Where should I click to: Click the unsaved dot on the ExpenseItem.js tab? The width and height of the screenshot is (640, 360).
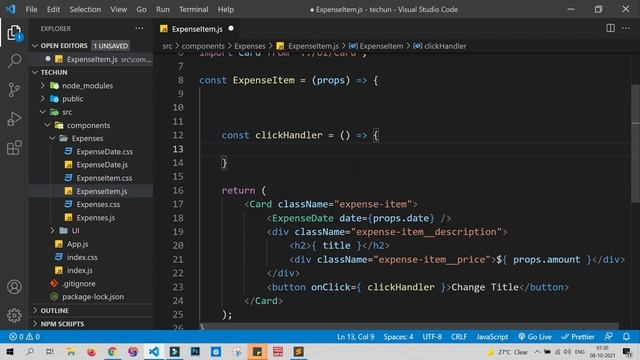pos(231,29)
